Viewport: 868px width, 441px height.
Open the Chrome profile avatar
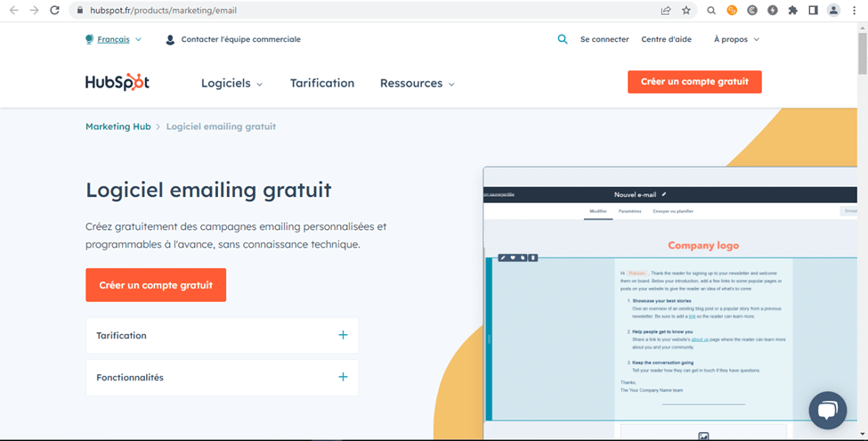tap(833, 11)
